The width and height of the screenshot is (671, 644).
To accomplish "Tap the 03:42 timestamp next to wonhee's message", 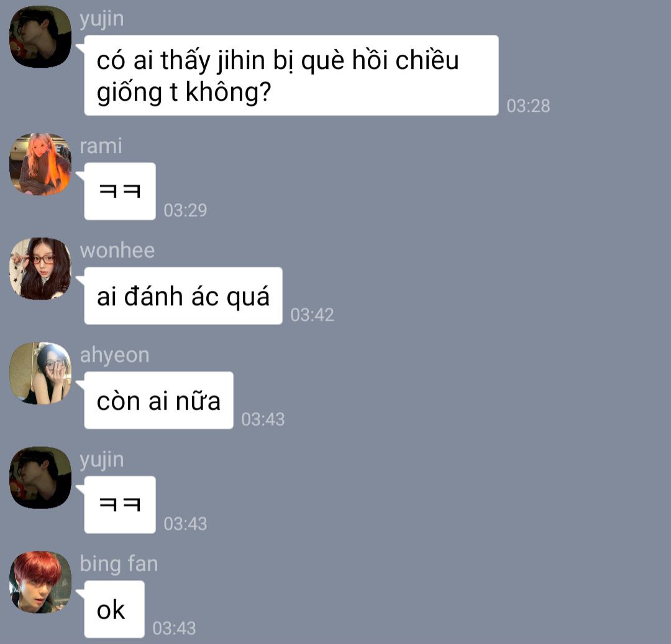I will (x=312, y=315).
